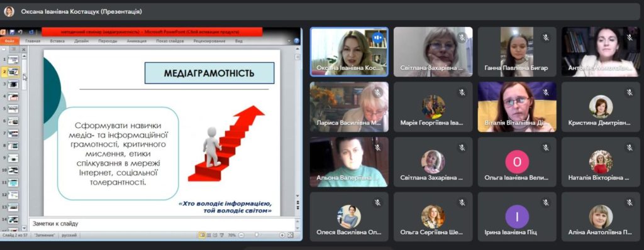The height and width of the screenshot is (250, 644).
Task: Click muted mic icon on Ольга Іванівна tile
Action: click(546, 148)
